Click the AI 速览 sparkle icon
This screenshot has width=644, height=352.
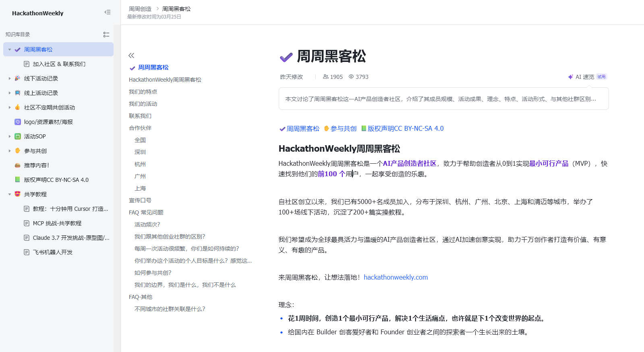570,77
